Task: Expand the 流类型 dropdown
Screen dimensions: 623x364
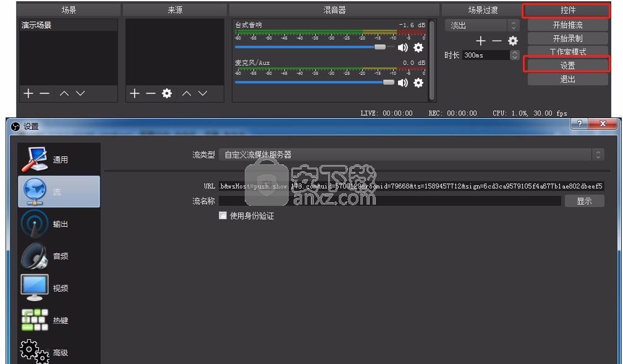Action: 411,154
